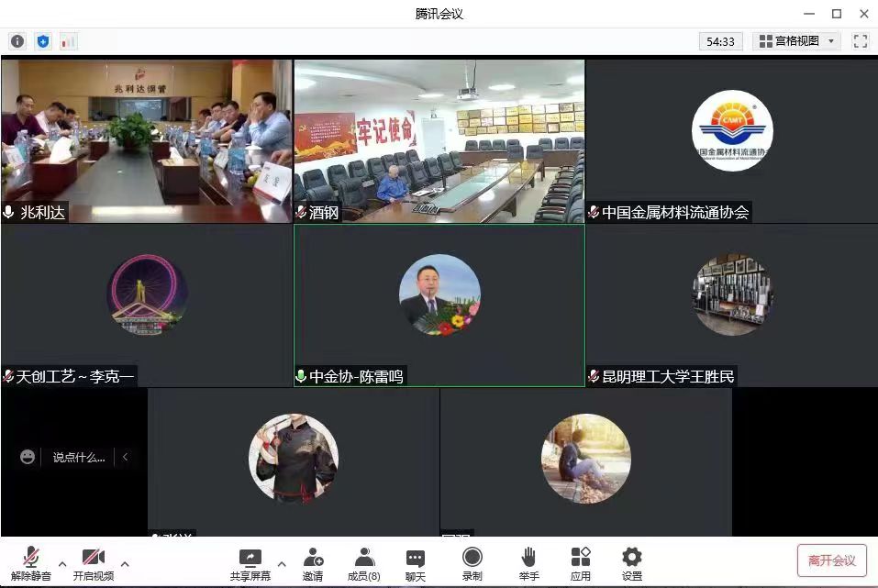This screenshot has width=878, height=588.
Task: Open 设置 settings gear
Action: pos(632,563)
